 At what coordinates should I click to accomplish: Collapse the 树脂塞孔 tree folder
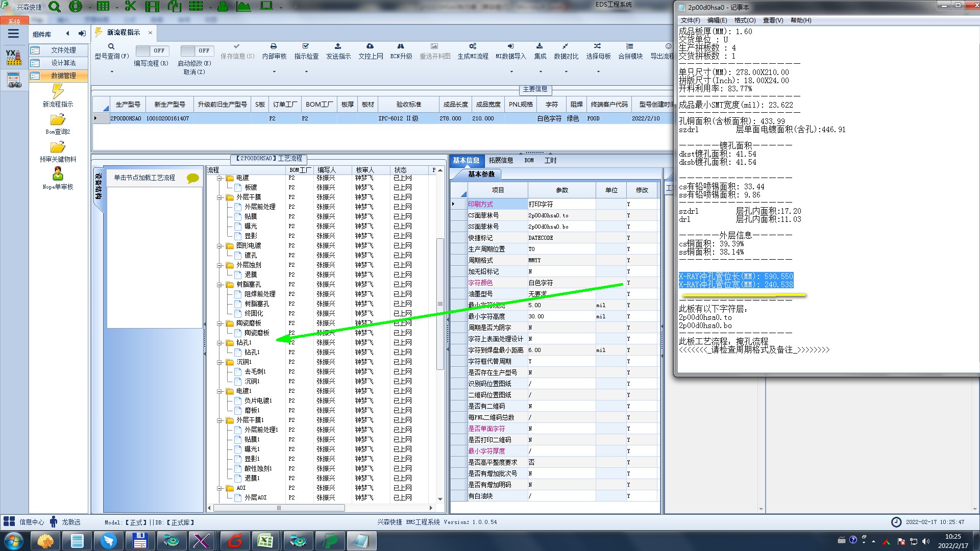click(x=219, y=284)
